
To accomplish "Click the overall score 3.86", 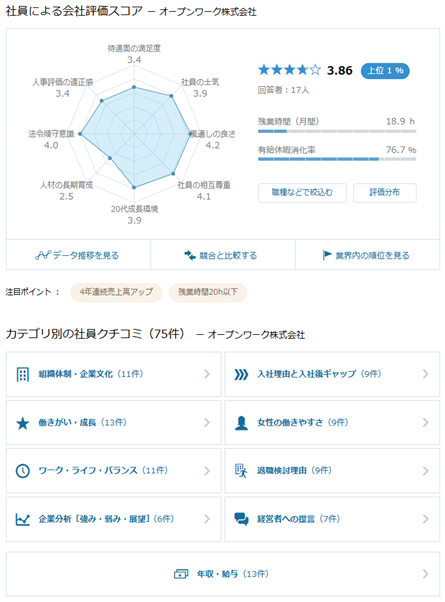I will click(x=340, y=71).
